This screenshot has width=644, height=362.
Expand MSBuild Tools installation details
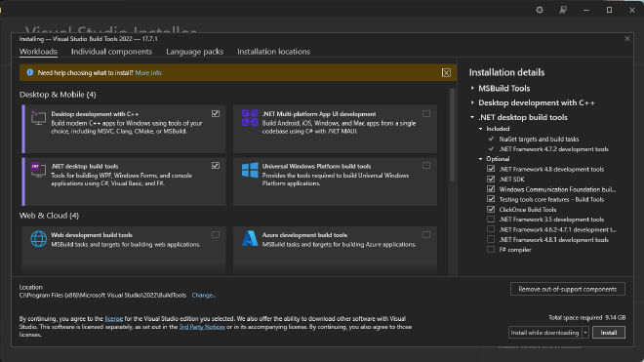(x=472, y=88)
